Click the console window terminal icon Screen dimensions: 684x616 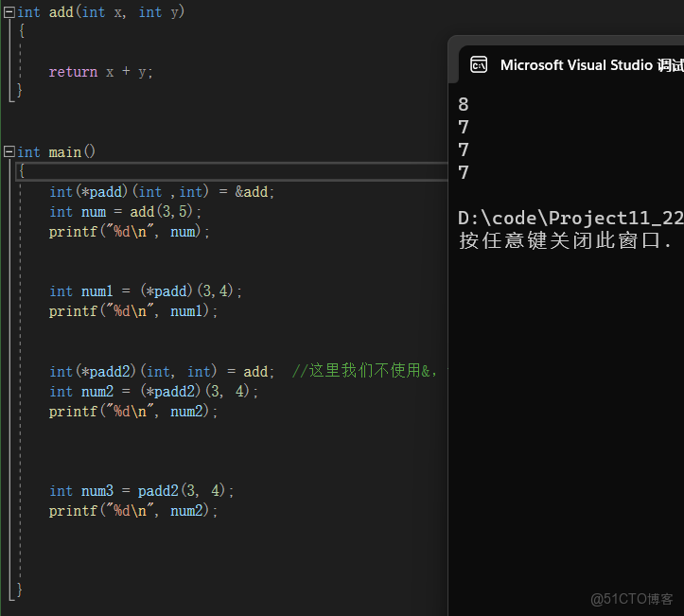480,65
